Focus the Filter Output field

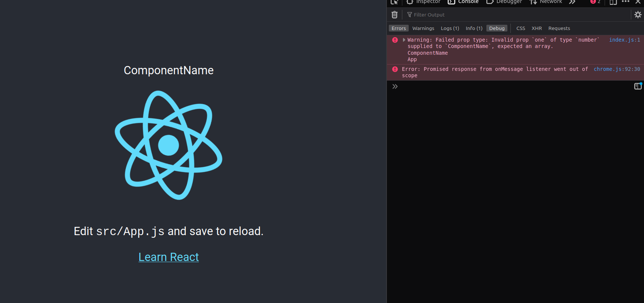(518, 15)
